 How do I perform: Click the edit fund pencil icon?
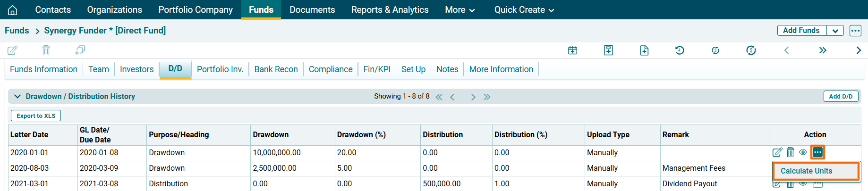[13, 50]
